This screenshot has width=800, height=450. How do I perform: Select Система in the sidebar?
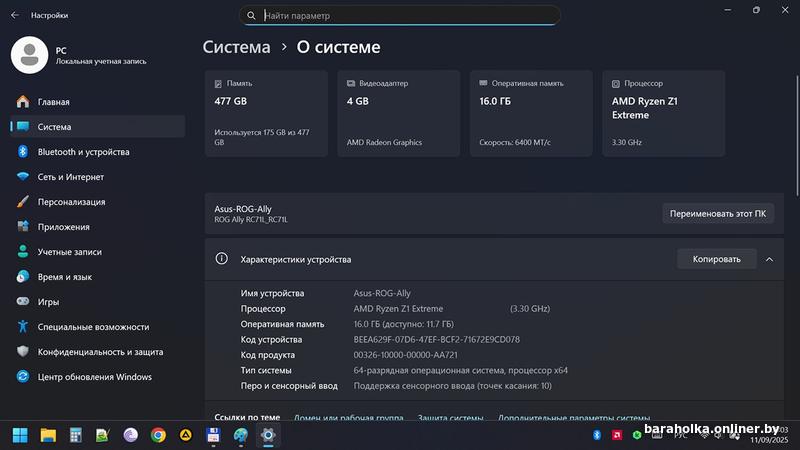click(x=98, y=127)
